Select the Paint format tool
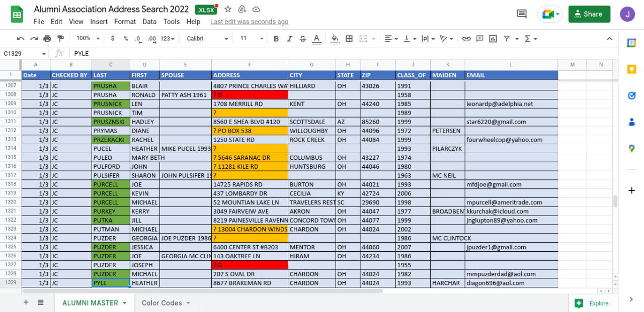Viewport: 644px width, 312px height. [x=61, y=39]
